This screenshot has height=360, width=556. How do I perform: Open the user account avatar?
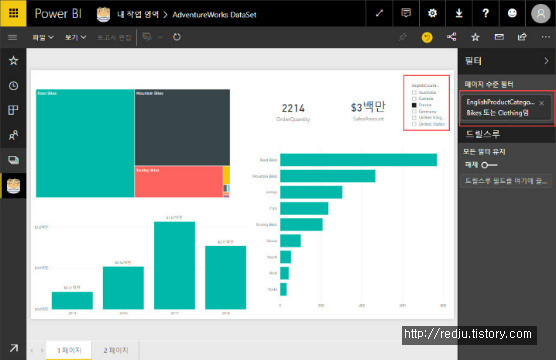click(540, 13)
